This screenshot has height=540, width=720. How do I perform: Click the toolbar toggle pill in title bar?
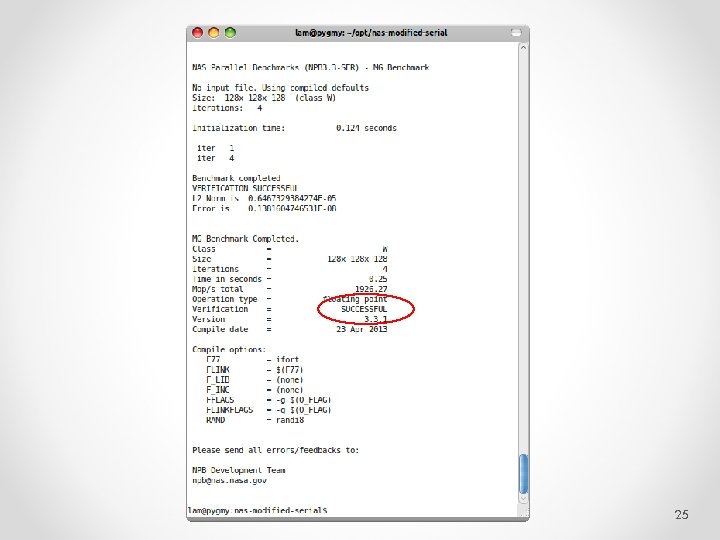pos(516,32)
